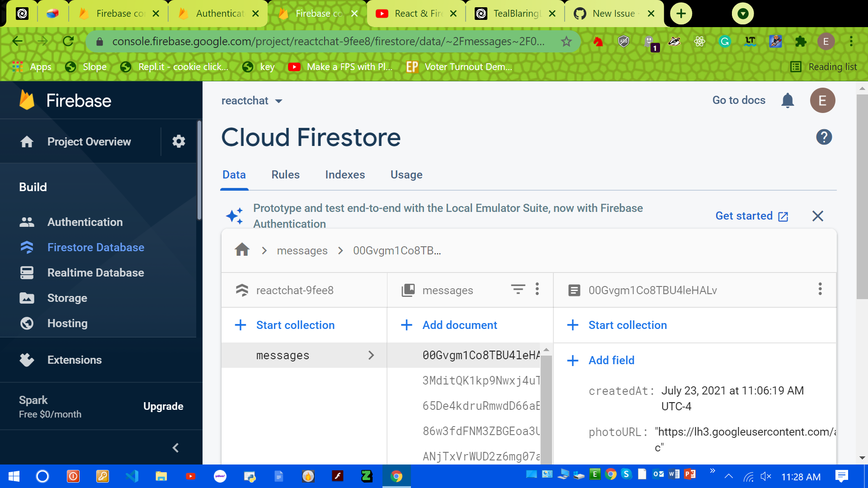Switch to the Rules tab
The image size is (868, 488).
(285, 175)
